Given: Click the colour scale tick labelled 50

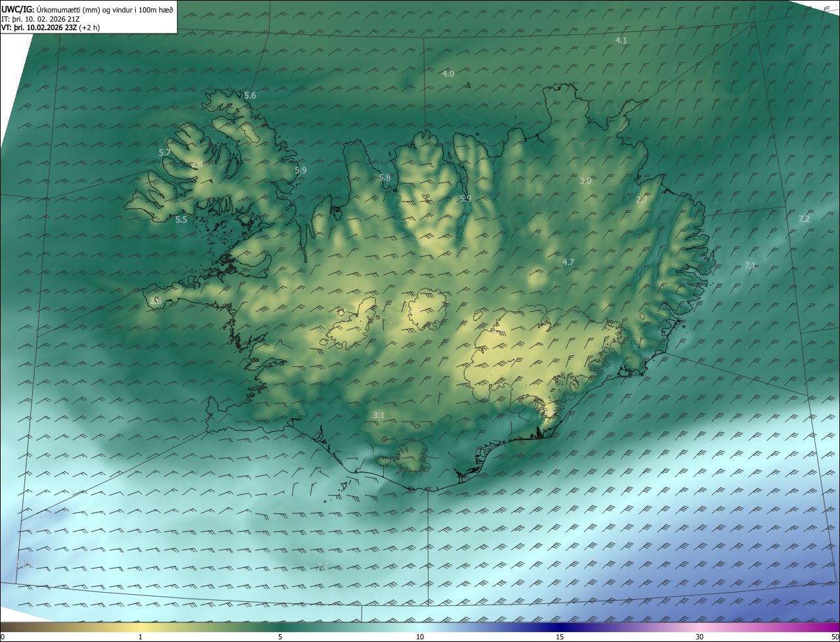Looking at the screenshot, I should click(835, 637).
